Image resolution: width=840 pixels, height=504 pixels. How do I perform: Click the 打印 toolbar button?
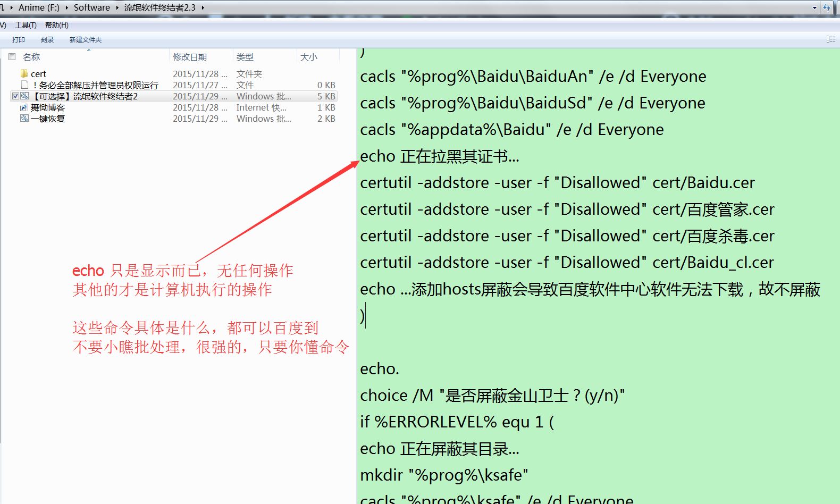pos(19,39)
